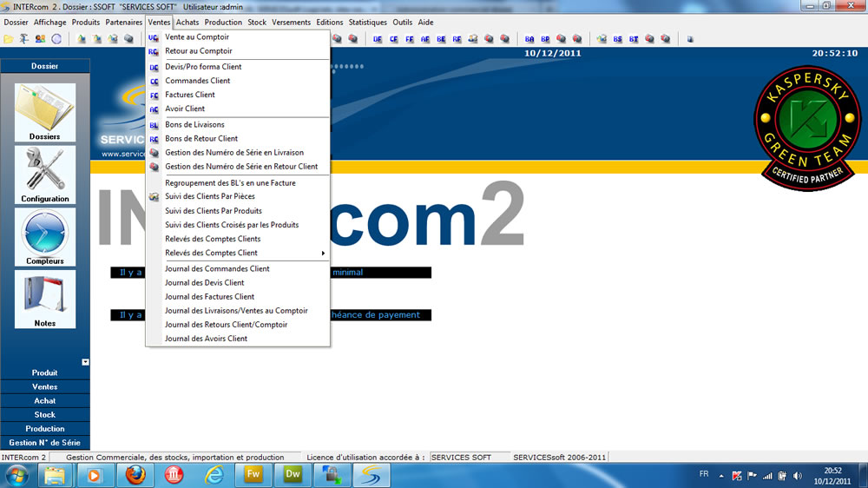Select Gestion des Numéro de Série en Retour Client
Viewport: 868px width, 488px height.
point(238,167)
